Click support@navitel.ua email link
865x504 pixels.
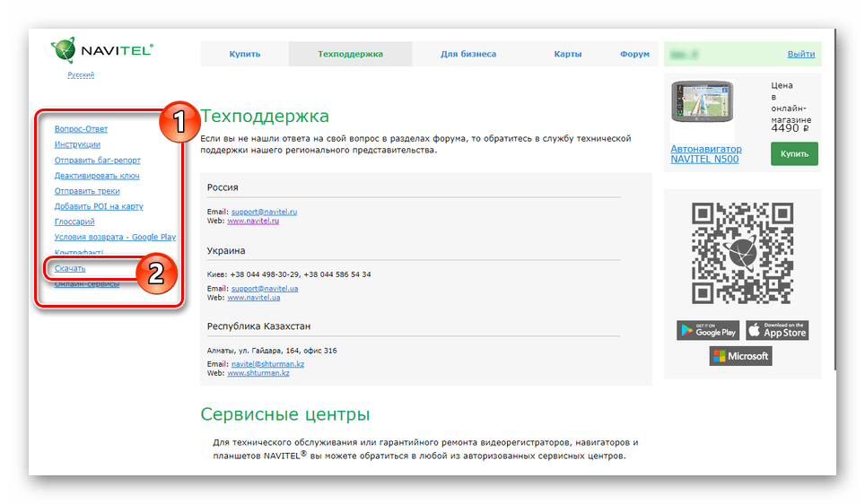point(265,289)
